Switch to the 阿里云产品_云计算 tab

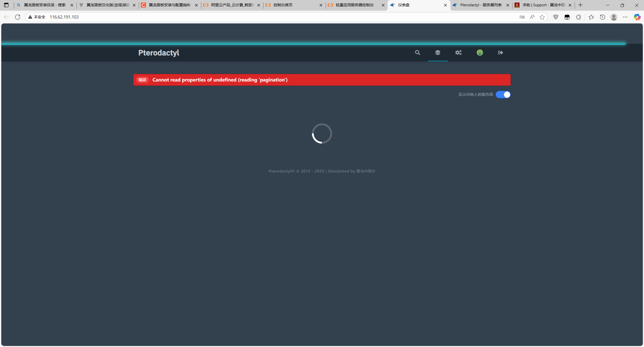[x=232, y=5]
